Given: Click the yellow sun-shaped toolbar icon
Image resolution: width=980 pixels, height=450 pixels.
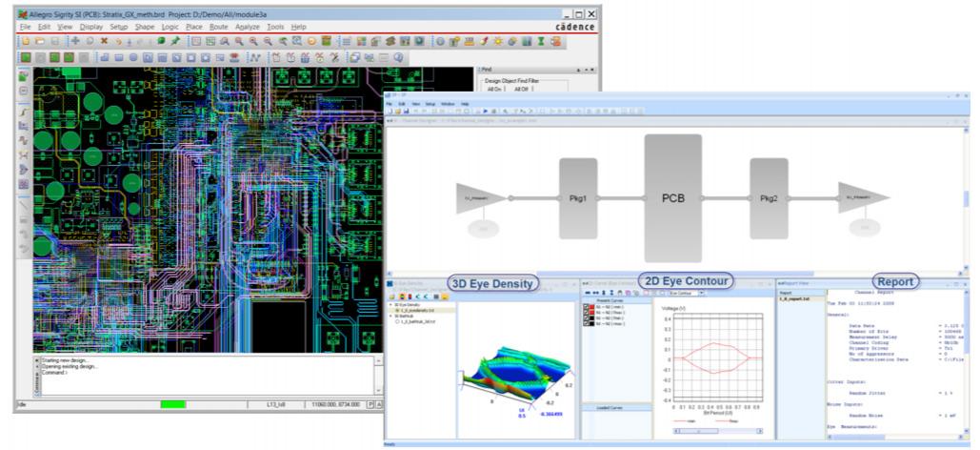Looking at the screenshot, I should 498,41.
